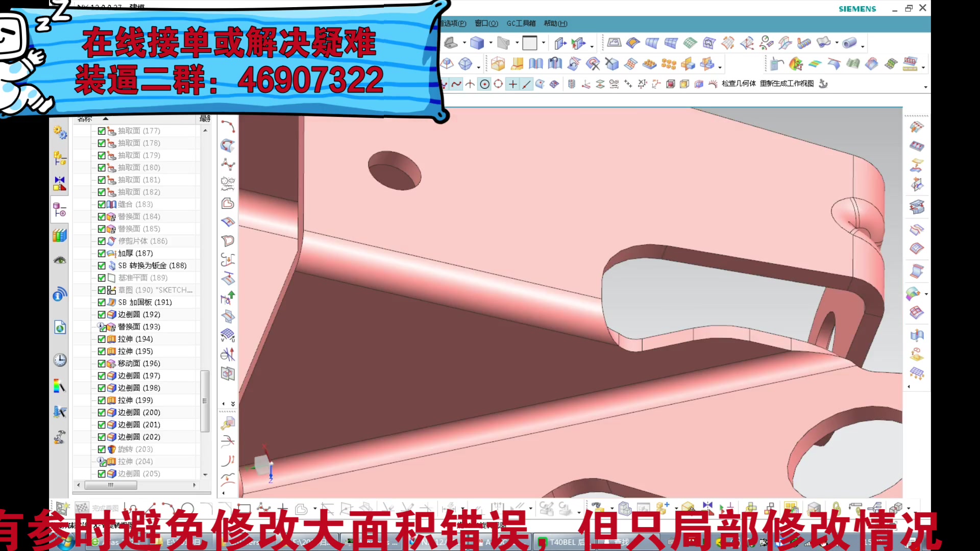
Task: Toggle checkbox for 边倒圆 (192)
Action: coord(102,315)
